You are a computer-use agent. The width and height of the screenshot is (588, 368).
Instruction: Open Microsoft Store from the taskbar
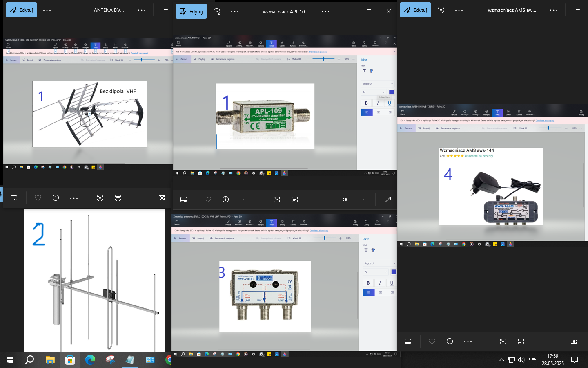70,360
